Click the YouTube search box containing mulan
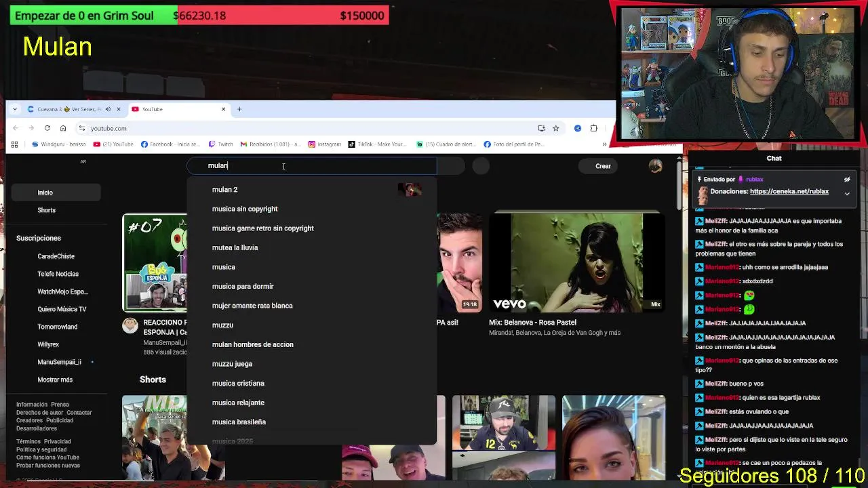The image size is (868, 488). click(x=312, y=166)
